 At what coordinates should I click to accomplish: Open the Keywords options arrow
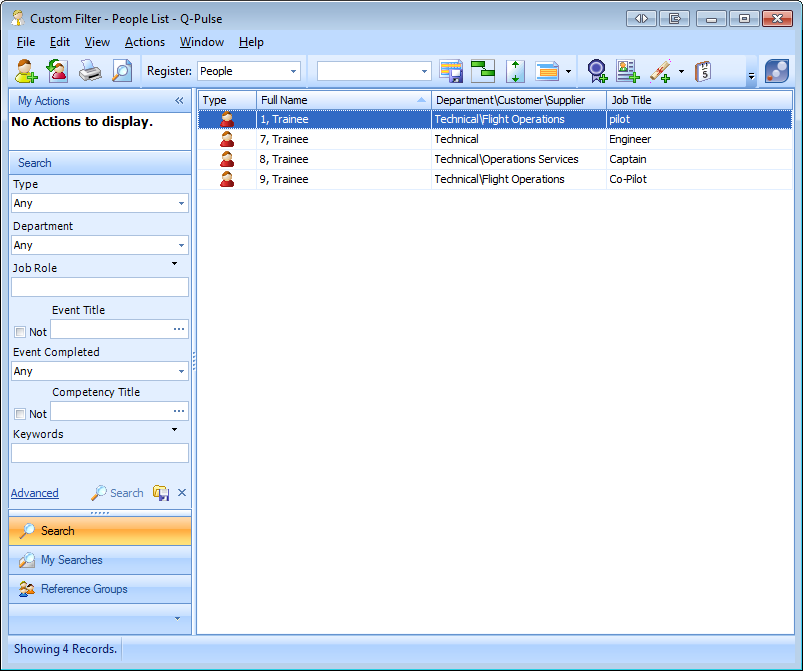[174, 429]
